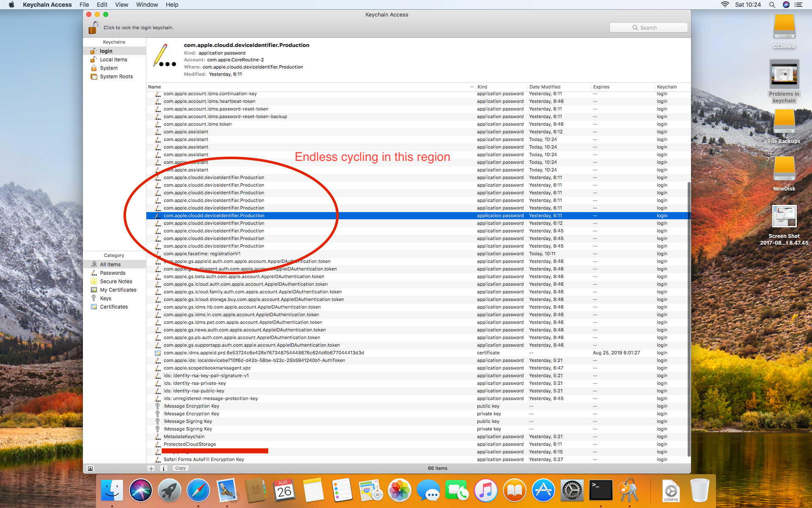Select Screen Shot 2017-08 file on desktop
This screenshot has width=812, height=508.
[785, 226]
